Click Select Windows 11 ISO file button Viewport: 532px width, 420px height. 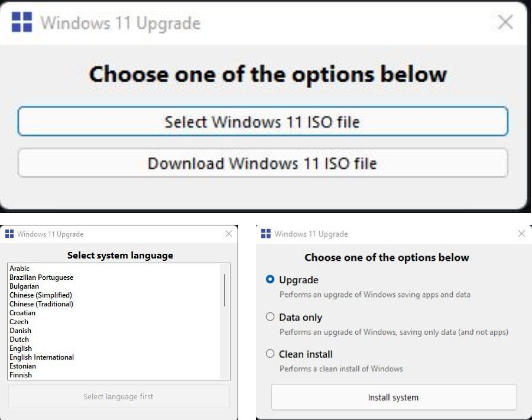coord(262,122)
